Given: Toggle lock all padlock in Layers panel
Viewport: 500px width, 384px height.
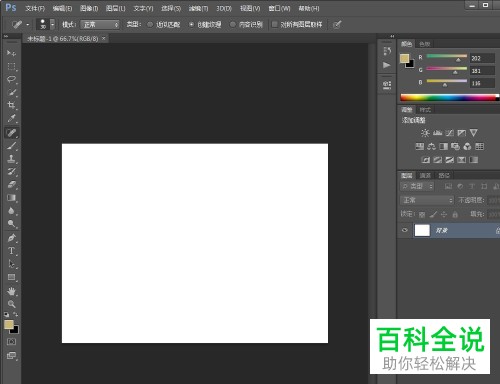Looking at the screenshot, I should [455, 215].
